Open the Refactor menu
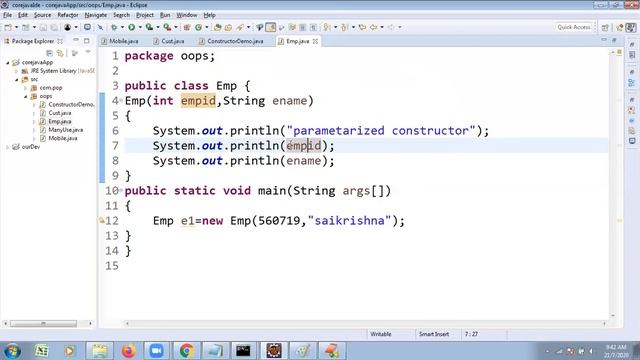The width and height of the screenshot is (640, 360). click(x=68, y=15)
